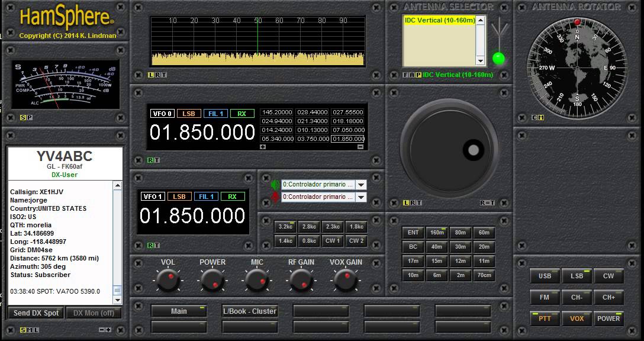Toggle RX indicator on VFO 1
644x341 pixels.
click(x=233, y=197)
